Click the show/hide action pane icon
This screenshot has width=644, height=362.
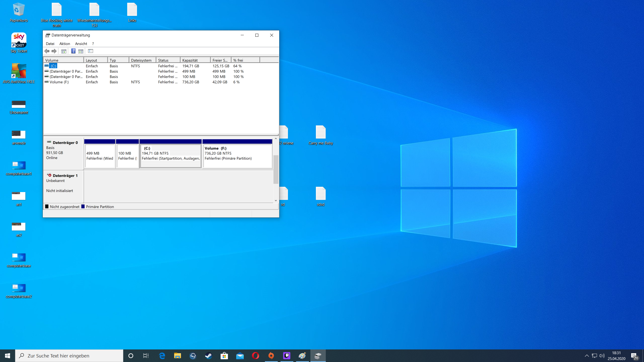tap(81, 51)
